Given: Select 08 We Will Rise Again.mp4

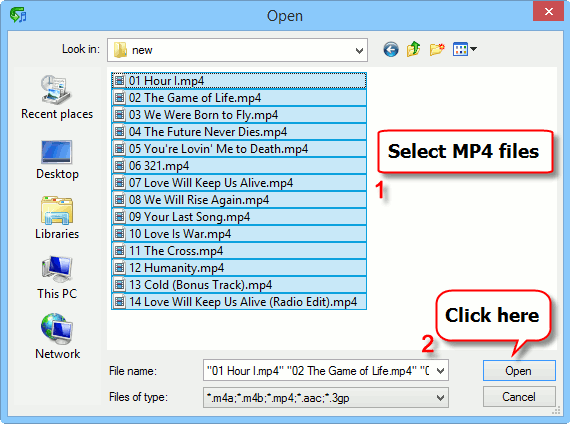Looking at the screenshot, I should pos(239,200).
